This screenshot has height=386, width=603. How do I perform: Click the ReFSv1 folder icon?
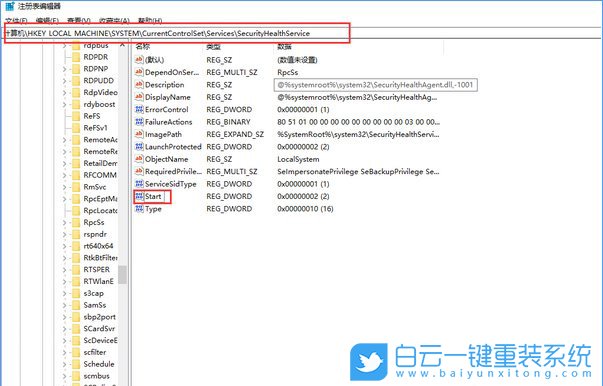76,128
